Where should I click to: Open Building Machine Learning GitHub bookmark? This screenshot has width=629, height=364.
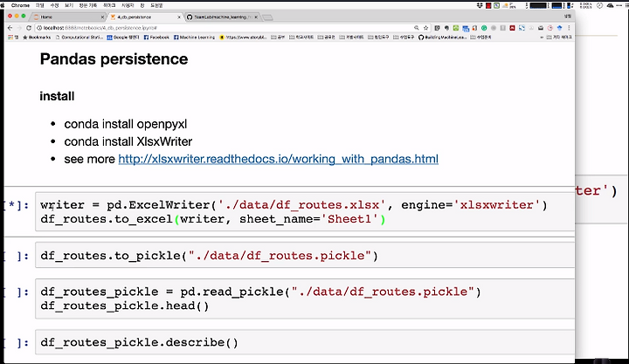[x=442, y=37]
